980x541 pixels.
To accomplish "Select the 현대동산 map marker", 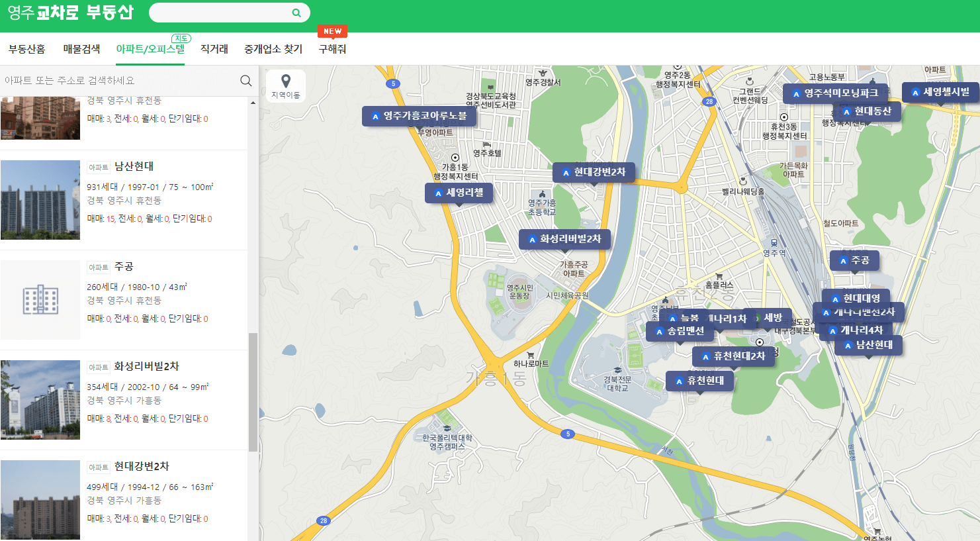I will click(867, 111).
